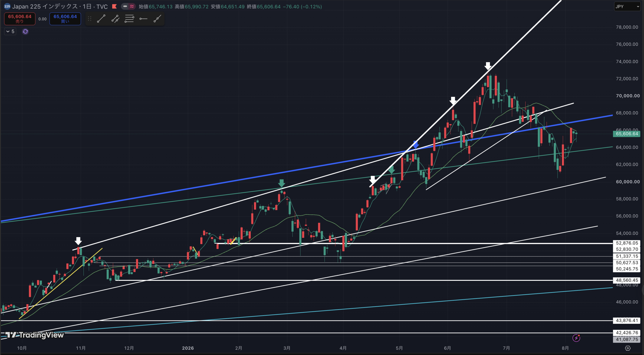The height and width of the screenshot is (355, 644).
Task: Grab the favorites toolbar drag handle
Action: coord(90,19)
